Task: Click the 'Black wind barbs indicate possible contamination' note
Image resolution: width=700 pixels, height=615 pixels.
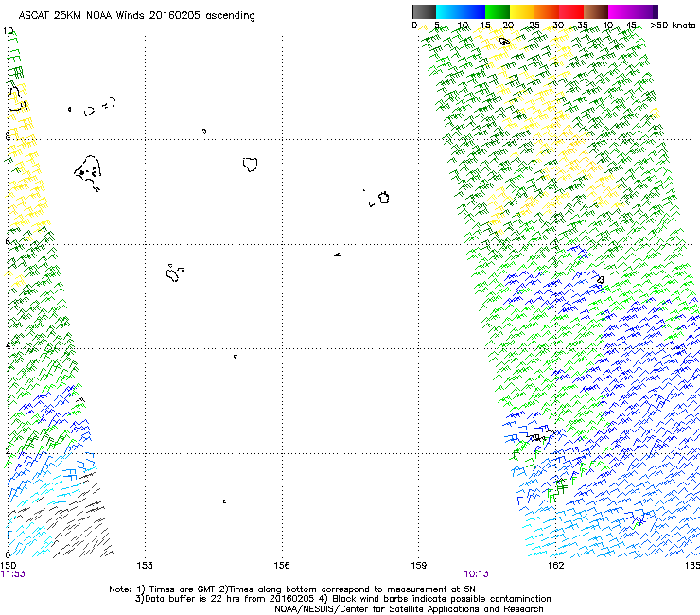Action: [442, 599]
